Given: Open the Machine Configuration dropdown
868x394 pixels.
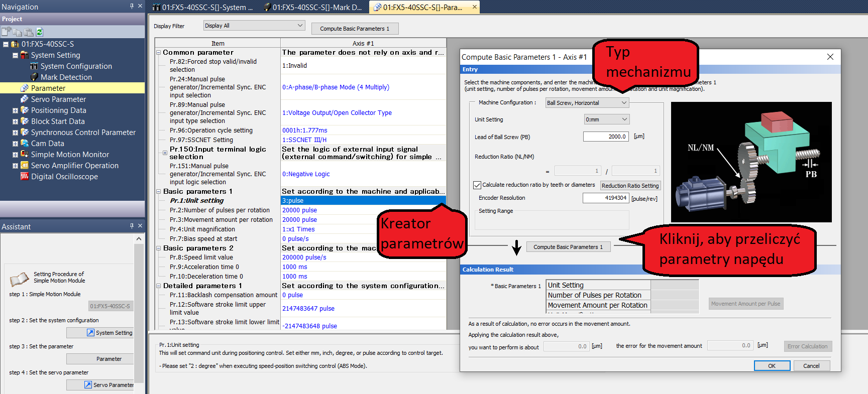Looking at the screenshot, I should point(587,103).
